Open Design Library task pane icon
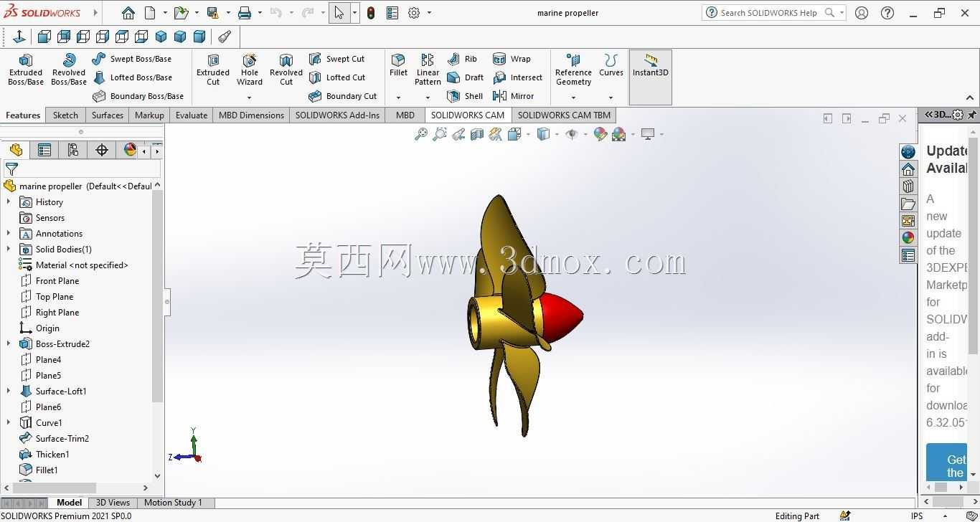Viewport: 980px width, 522px height. coord(908,186)
